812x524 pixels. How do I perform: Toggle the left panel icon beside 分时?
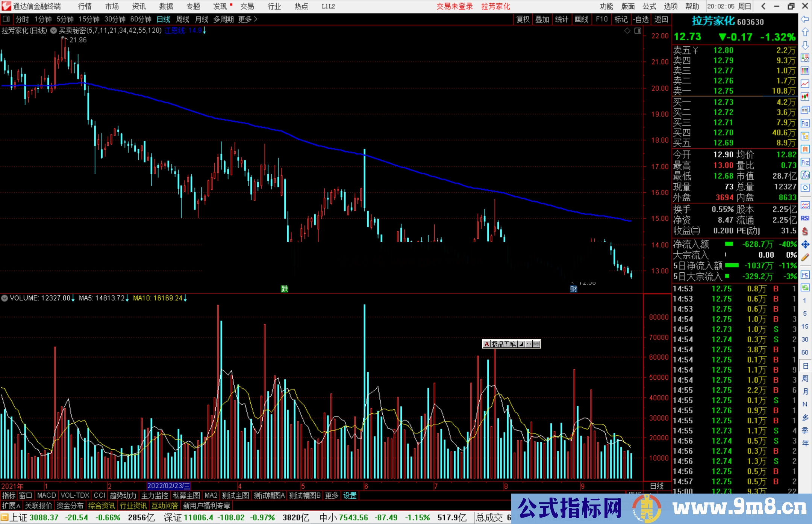click(6, 19)
